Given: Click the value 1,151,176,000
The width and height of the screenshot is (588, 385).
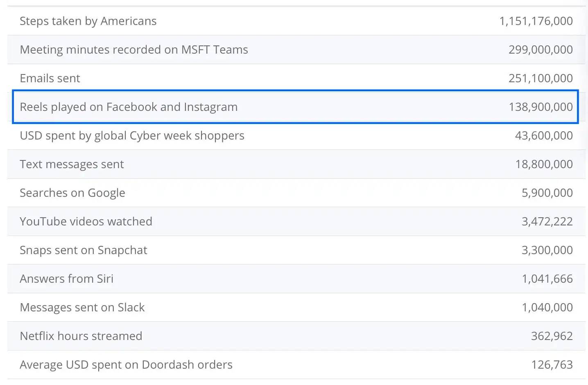Looking at the screenshot, I should tap(536, 21).
